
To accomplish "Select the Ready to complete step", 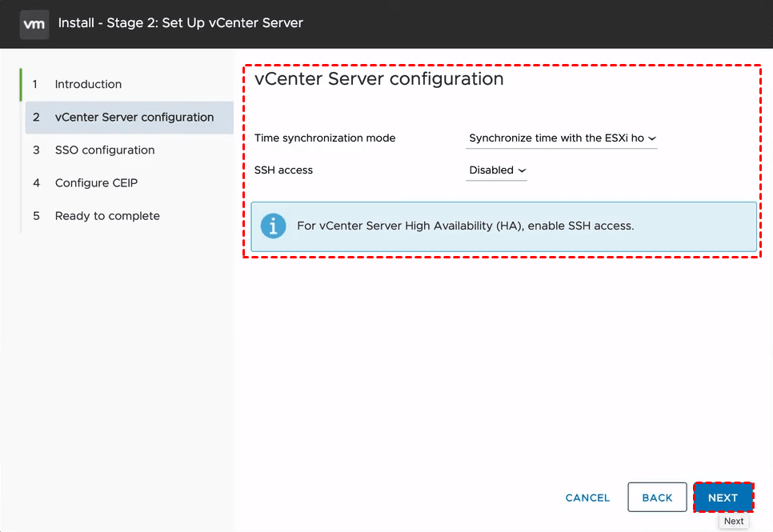I will 107,216.
